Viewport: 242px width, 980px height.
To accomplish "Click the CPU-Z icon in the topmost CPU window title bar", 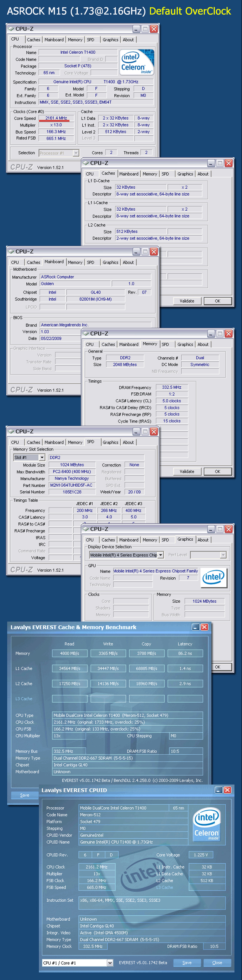I will click(x=11, y=29).
